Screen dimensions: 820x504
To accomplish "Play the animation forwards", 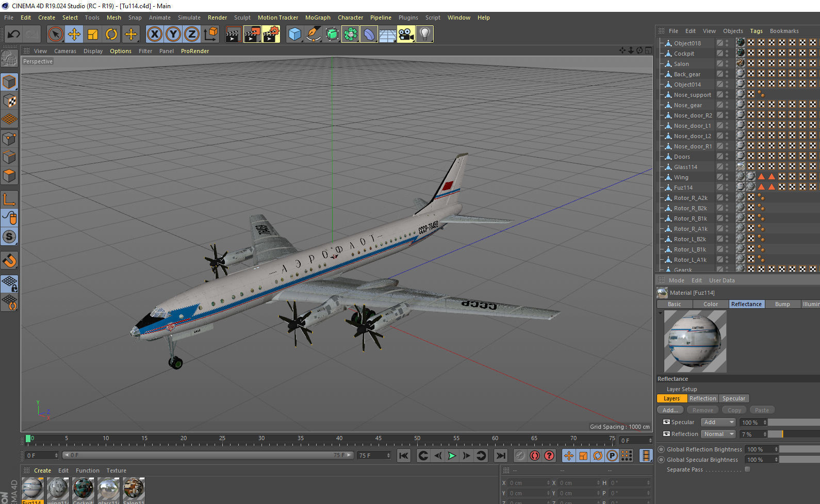I will tap(452, 456).
